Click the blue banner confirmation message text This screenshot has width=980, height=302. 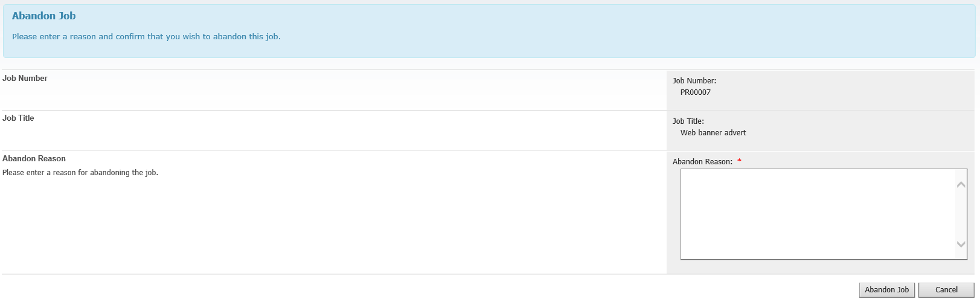pyautogui.click(x=146, y=37)
